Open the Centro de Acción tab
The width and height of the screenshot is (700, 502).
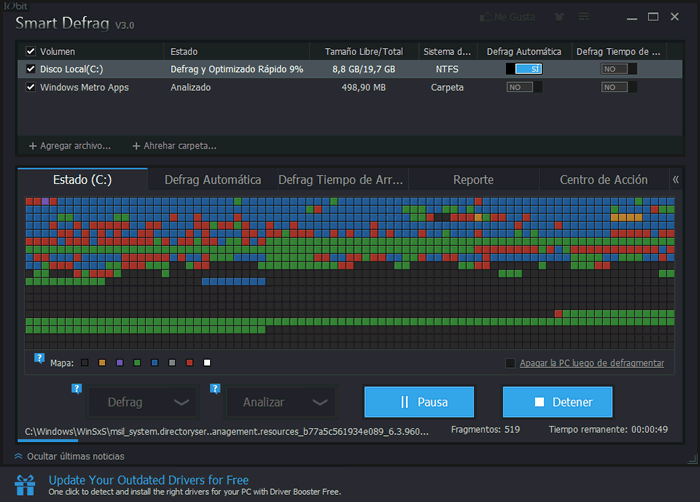pos(604,180)
